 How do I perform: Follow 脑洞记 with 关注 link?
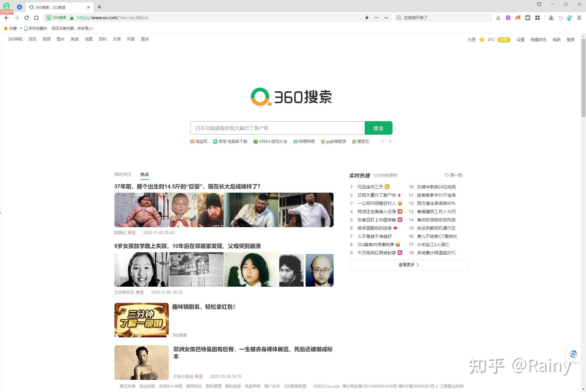[132, 233]
